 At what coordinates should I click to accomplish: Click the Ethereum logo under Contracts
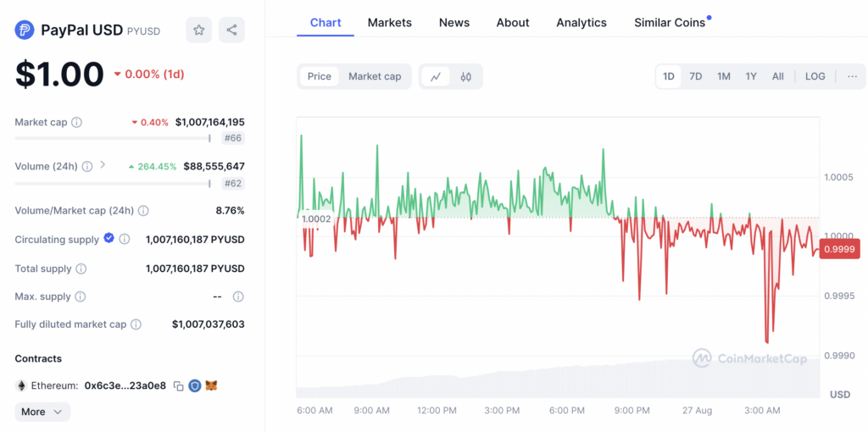(21, 385)
